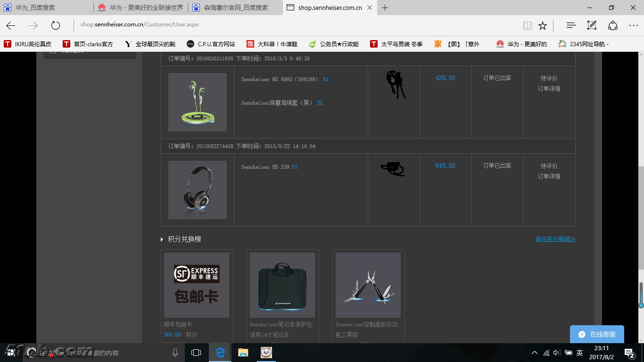Open 公务员★行政能 bookmark

pyautogui.click(x=334, y=44)
